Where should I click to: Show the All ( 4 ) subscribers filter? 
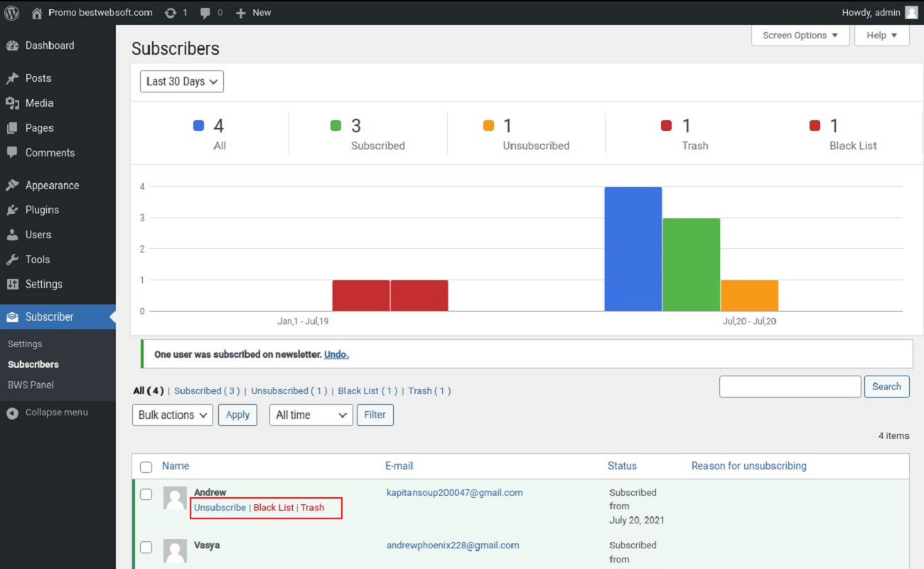149,390
